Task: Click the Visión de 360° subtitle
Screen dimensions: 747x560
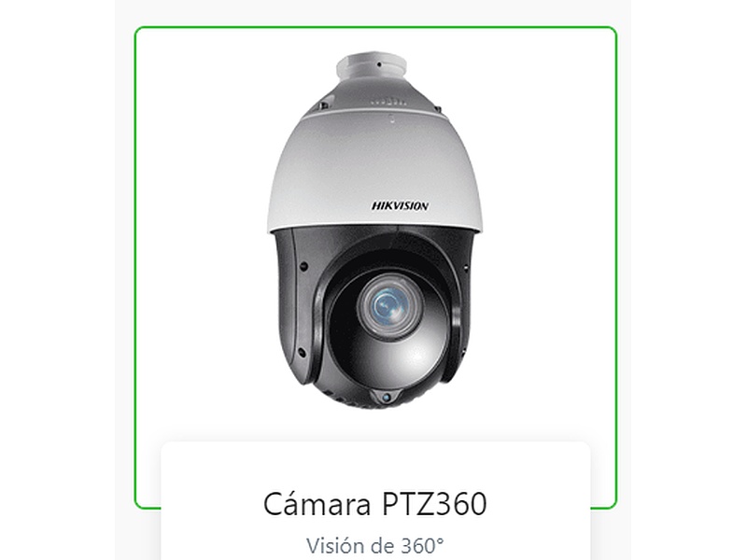Action: (x=375, y=546)
